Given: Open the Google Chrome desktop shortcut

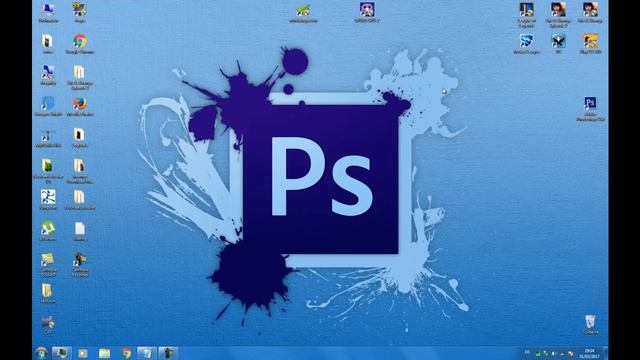Looking at the screenshot, I should 80,44.
